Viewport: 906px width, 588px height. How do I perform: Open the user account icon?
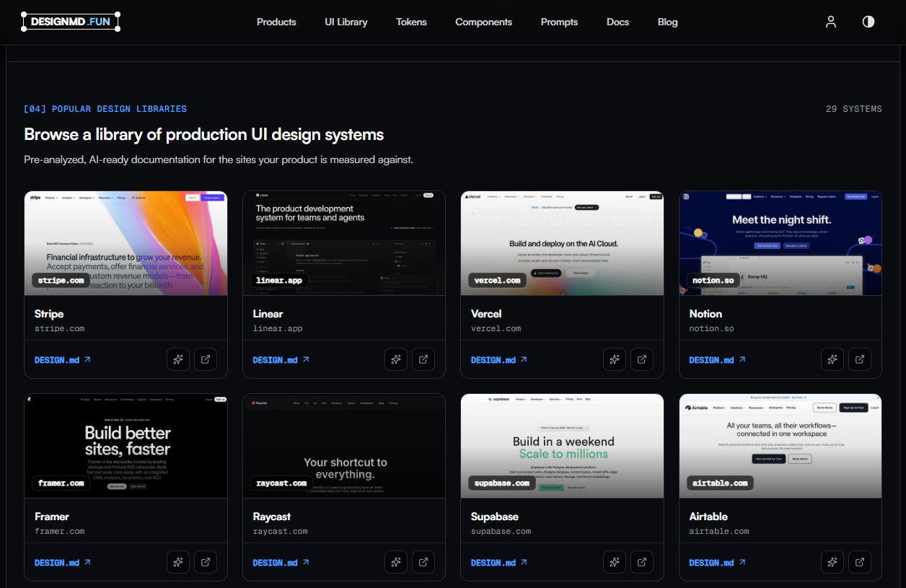831,22
